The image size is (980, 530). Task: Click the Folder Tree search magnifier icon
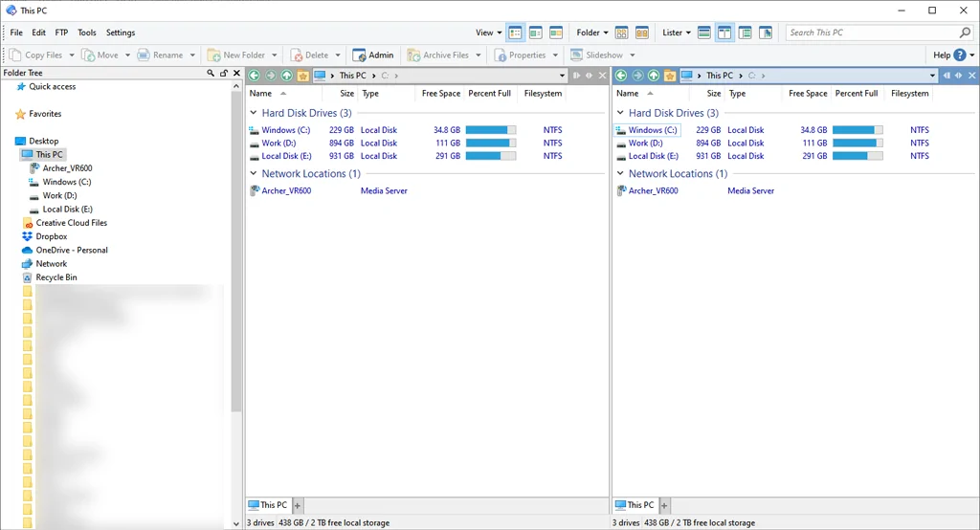click(x=211, y=73)
